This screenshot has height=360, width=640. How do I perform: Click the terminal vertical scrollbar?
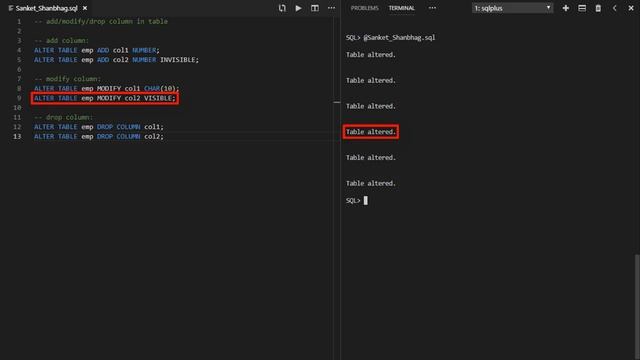tap(637, 307)
